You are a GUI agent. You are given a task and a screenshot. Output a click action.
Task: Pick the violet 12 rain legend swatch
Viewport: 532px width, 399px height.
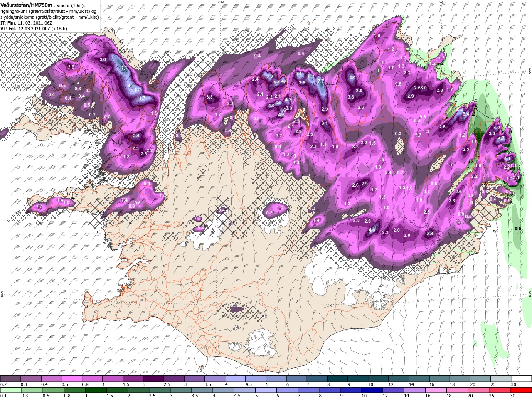point(394,390)
